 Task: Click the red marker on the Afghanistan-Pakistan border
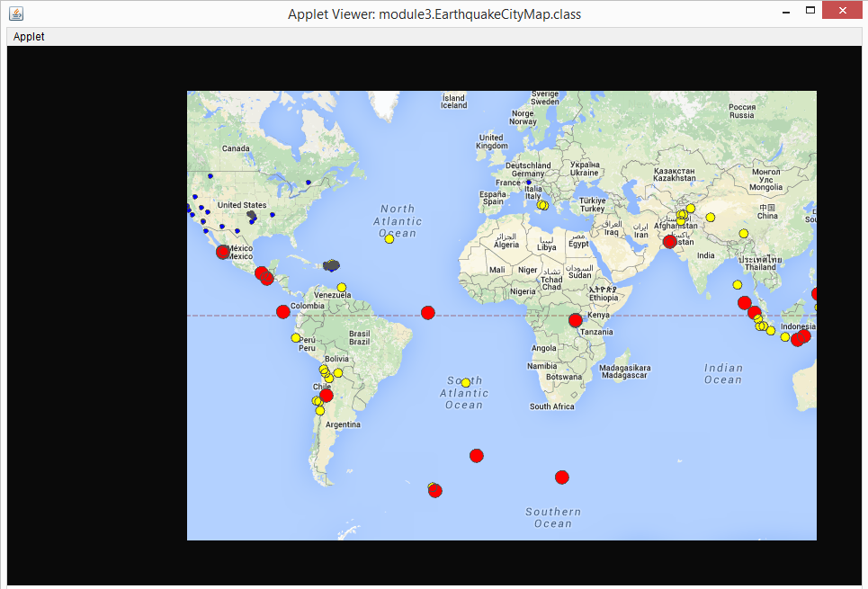669,241
